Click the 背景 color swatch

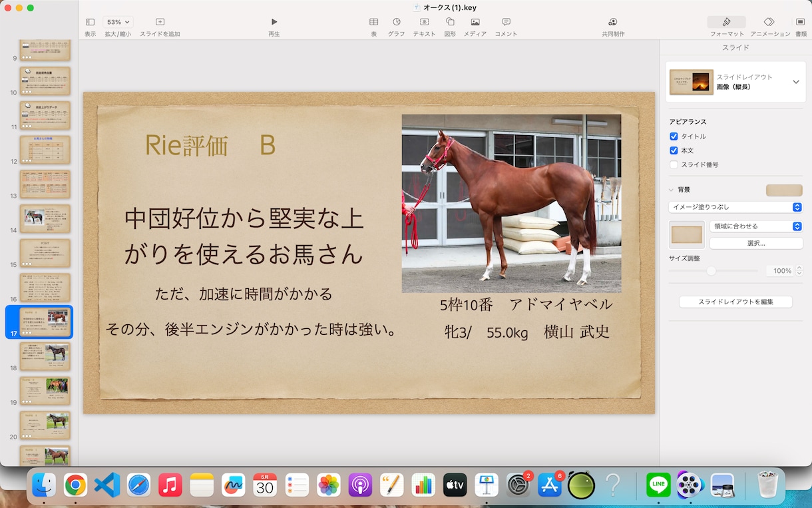(784, 190)
